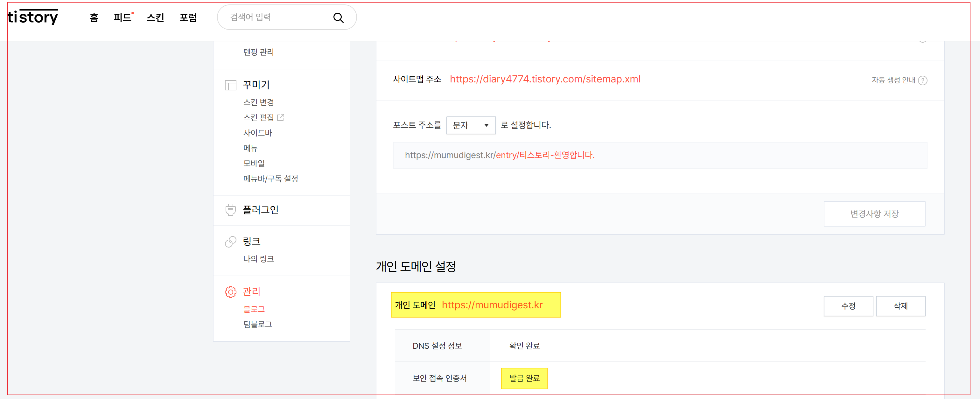Open the https://mumudigest.kr domain link

(x=492, y=305)
